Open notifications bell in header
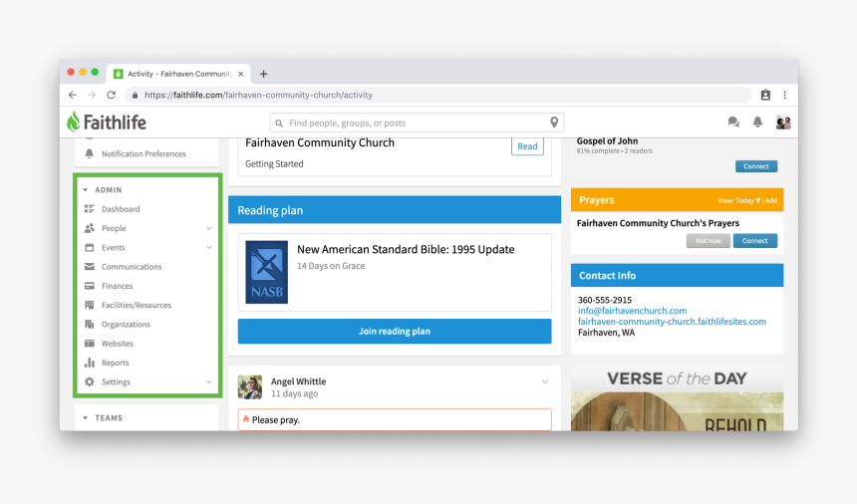Image resolution: width=857 pixels, height=504 pixels. [757, 123]
